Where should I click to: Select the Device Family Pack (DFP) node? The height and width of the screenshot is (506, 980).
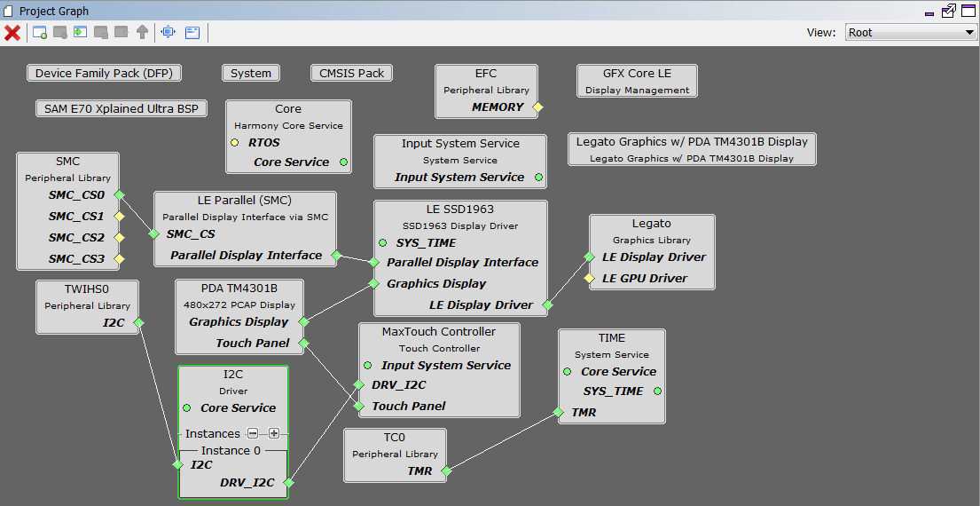tap(104, 73)
